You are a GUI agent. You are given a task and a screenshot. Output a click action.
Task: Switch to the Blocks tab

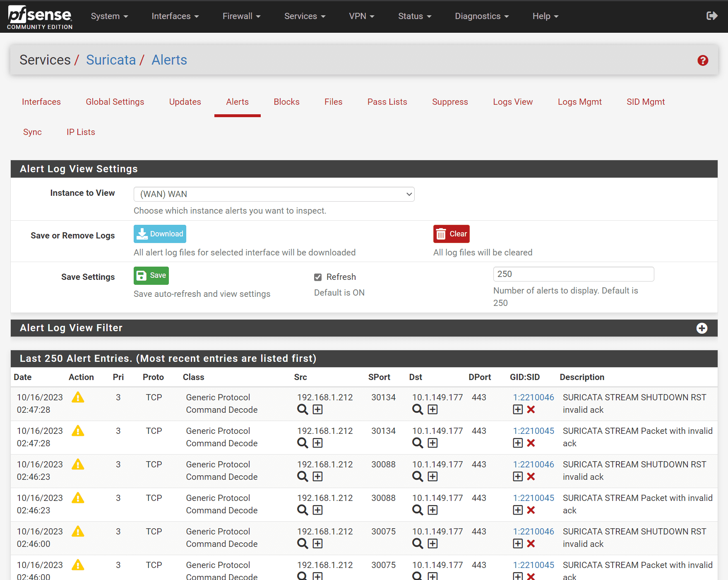pyautogui.click(x=286, y=102)
